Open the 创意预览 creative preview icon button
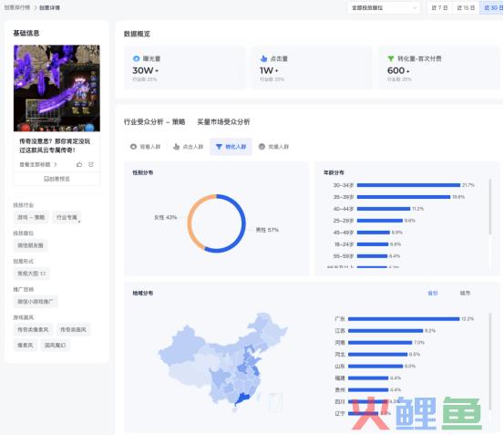Screen dimensions: 504x435 click(x=57, y=179)
